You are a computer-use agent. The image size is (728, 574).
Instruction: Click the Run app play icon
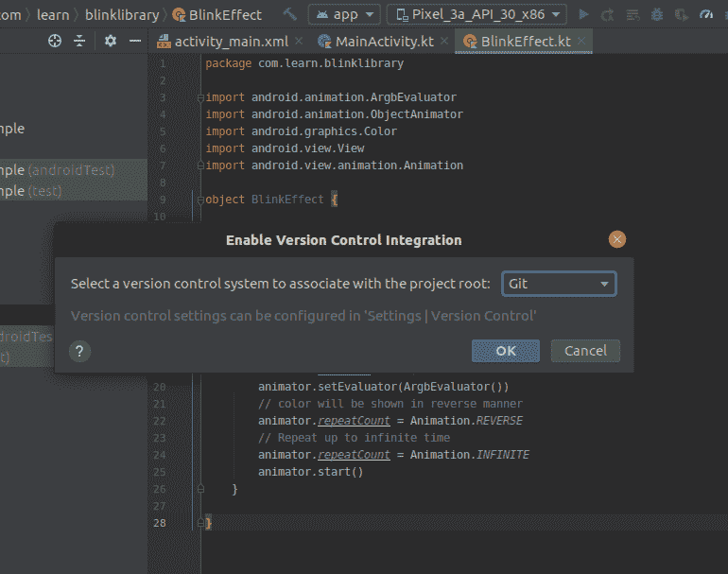click(583, 14)
